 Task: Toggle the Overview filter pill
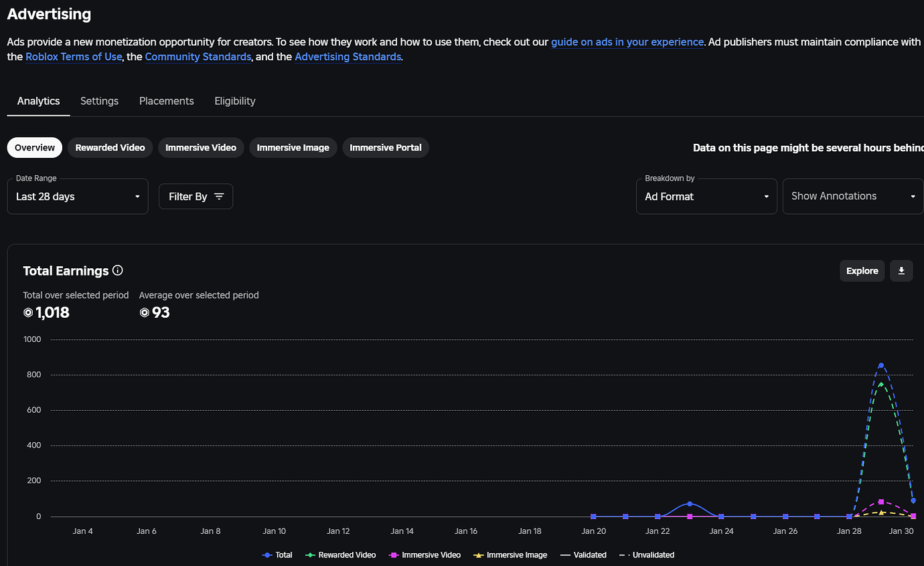point(34,147)
